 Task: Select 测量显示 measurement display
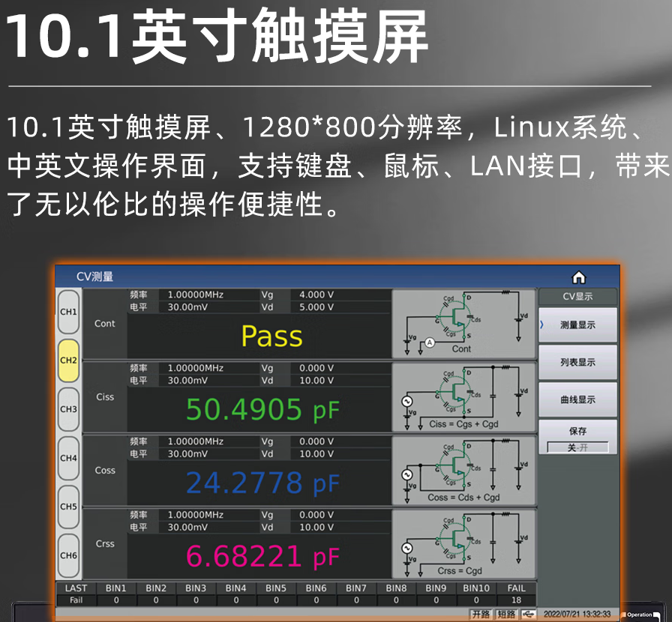[577, 325]
